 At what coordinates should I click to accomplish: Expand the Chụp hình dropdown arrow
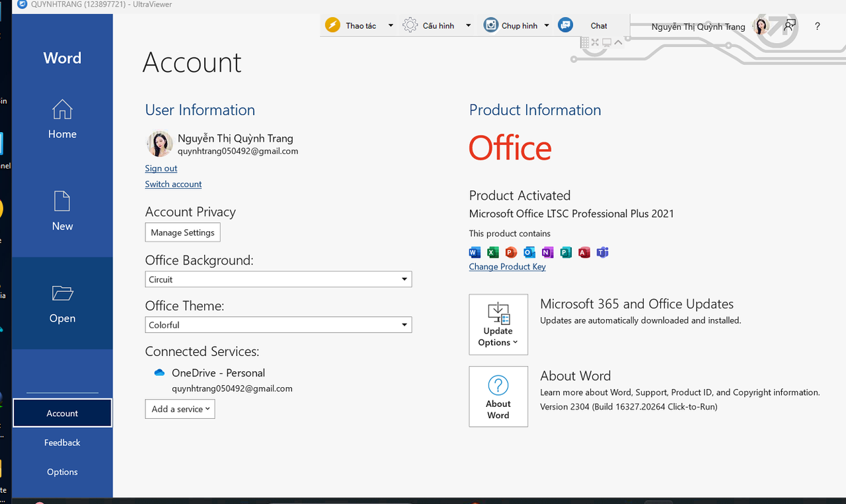click(547, 26)
